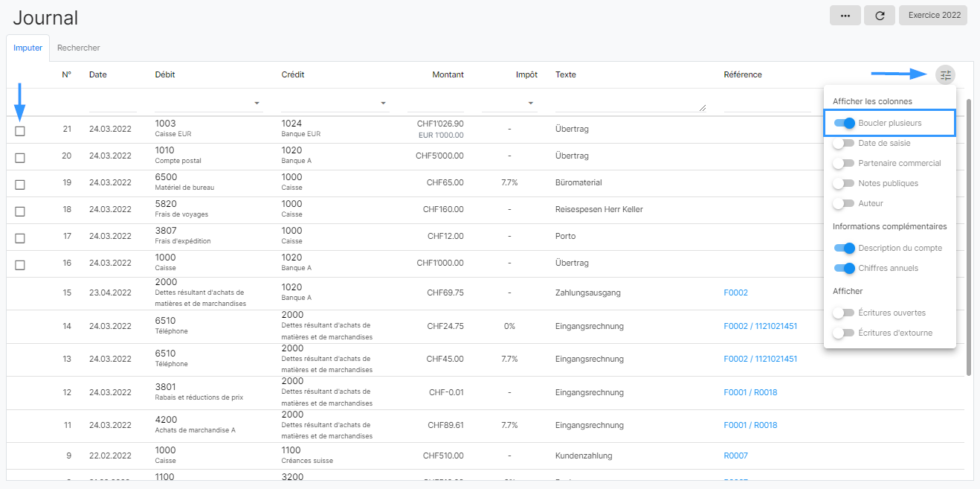
Task: Click amount CHF510.00 in entry 9
Action: coord(443,456)
